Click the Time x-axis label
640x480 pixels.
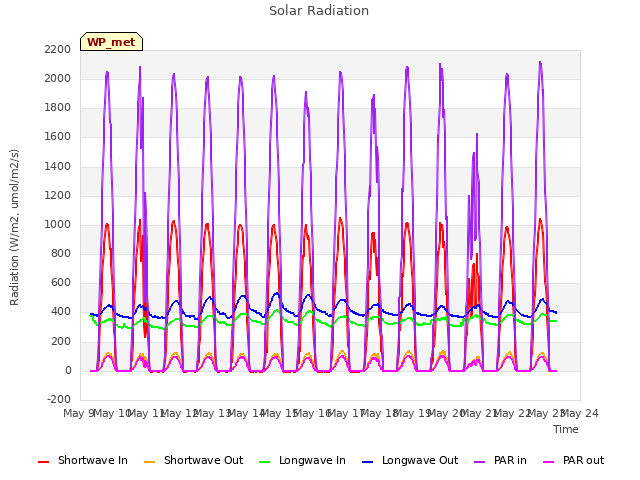(566, 429)
